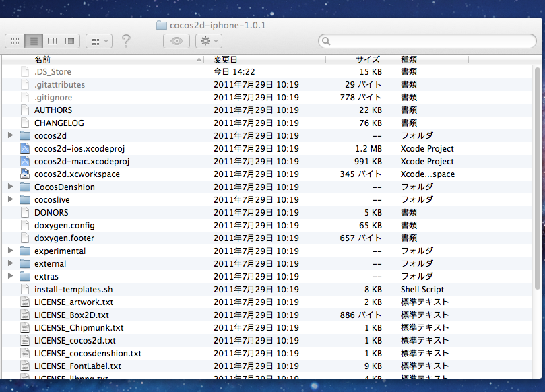Open the item arrangement dropdown

coord(99,41)
